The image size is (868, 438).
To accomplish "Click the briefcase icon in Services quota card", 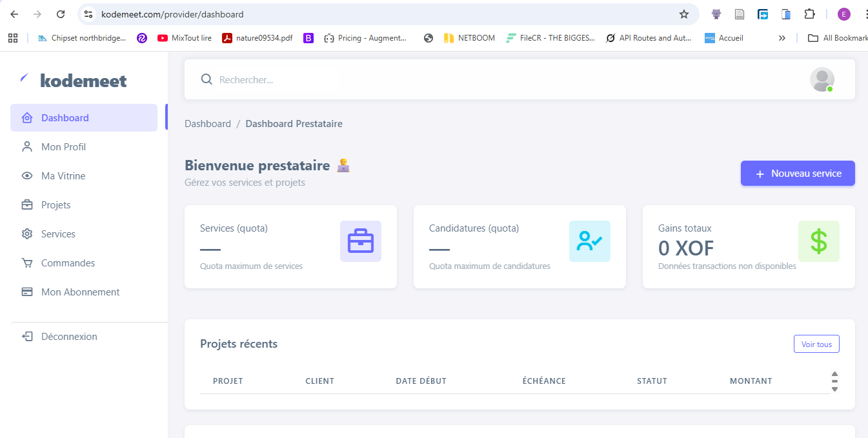I will [360, 241].
